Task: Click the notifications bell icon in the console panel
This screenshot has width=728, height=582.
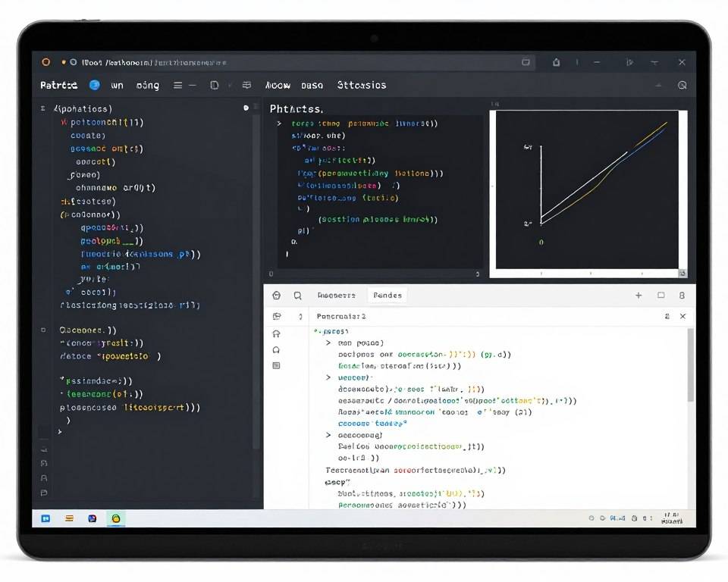Action: point(276,349)
